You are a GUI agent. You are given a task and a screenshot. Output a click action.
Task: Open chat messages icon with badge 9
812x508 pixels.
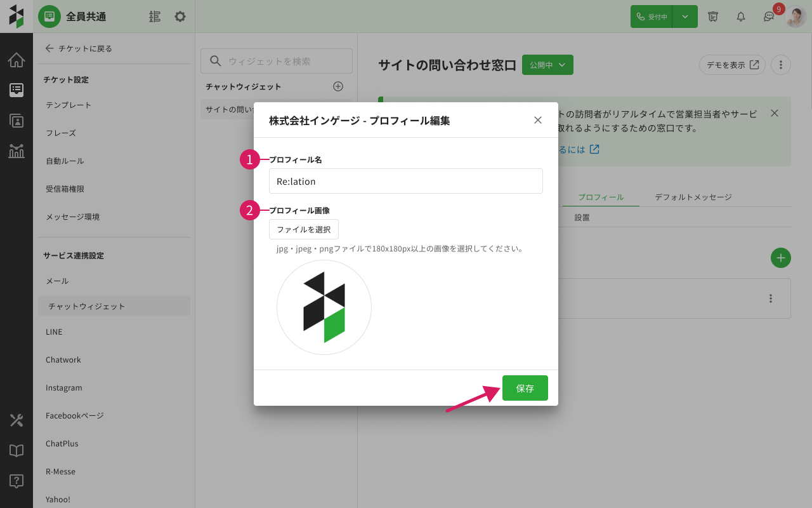769,17
